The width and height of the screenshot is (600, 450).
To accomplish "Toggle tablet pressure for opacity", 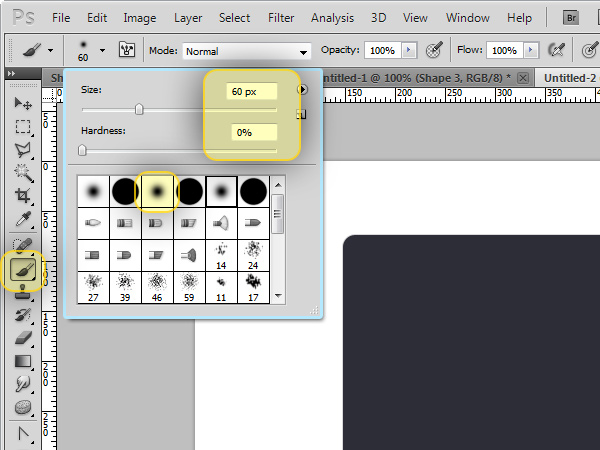I will click(x=434, y=50).
